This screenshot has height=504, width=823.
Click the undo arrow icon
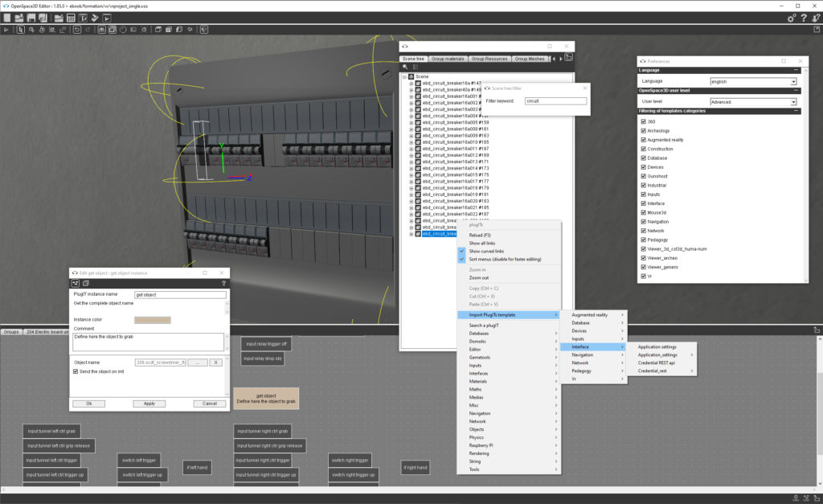77,30
